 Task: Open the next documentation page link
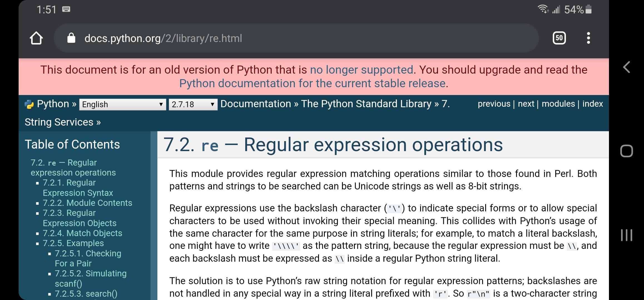point(526,104)
